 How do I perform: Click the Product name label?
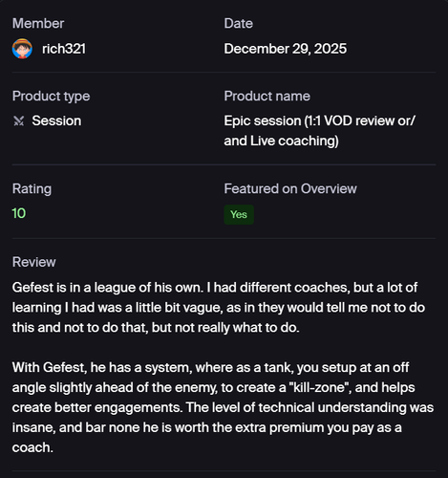click(x=267, y=97)
